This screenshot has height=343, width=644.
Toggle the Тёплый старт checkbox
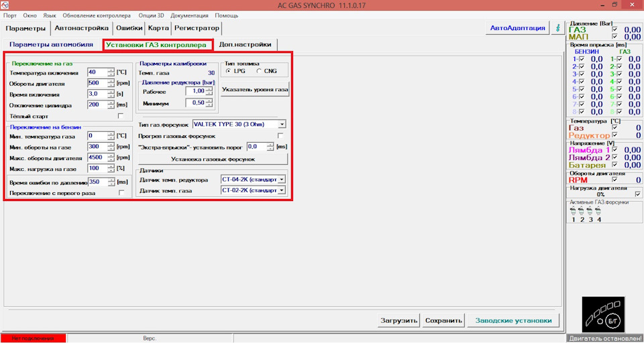tap(121, 116)
